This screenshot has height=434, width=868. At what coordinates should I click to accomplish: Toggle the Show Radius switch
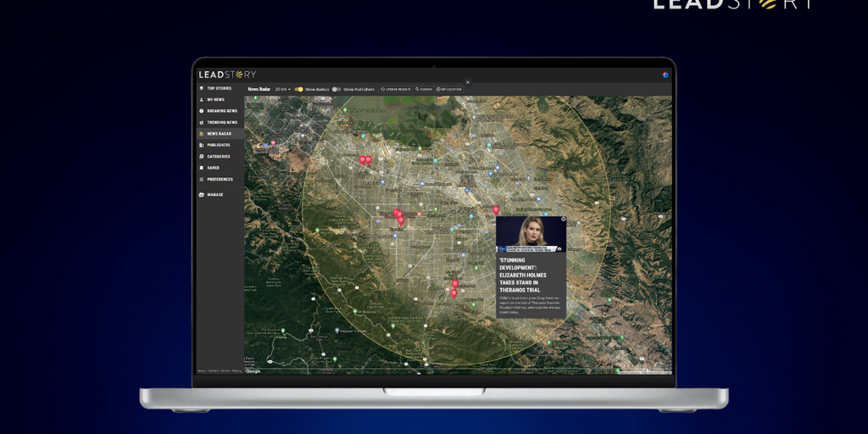pyautogui.click(x=299, y=89)
